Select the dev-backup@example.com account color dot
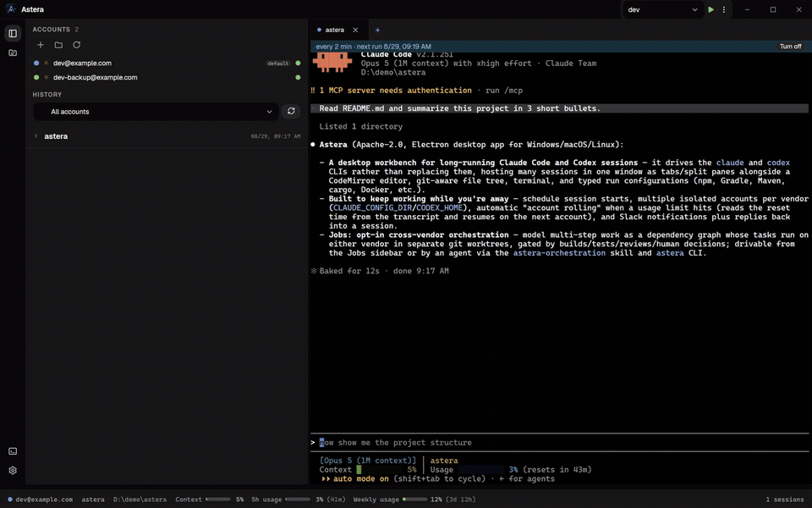The image size is (812, 508). [36, 77]
